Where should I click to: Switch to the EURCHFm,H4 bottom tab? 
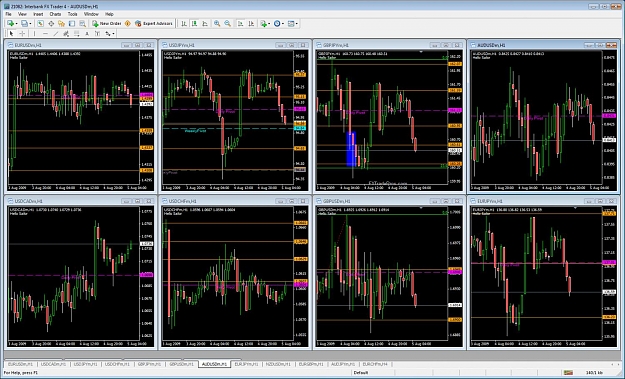point(375,364)
